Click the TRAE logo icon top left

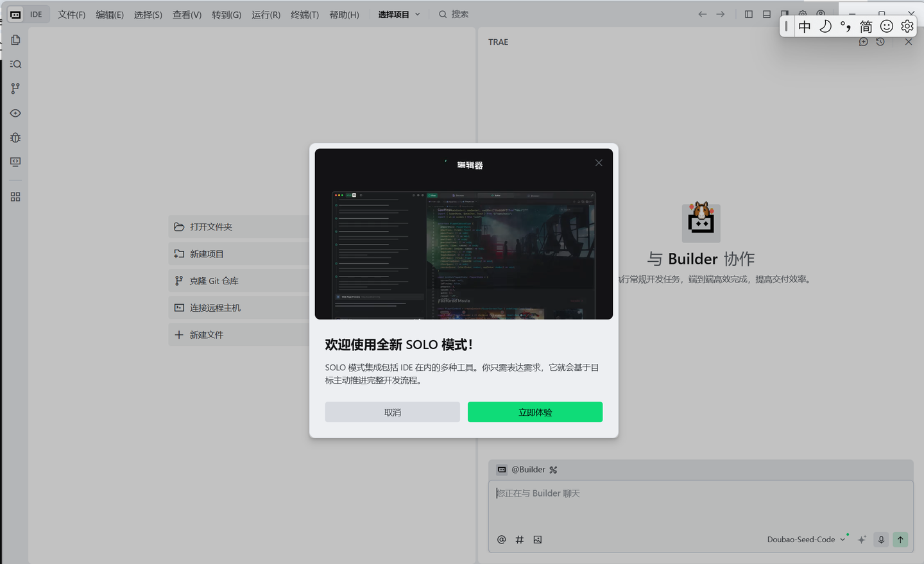(x=15, y=14)
